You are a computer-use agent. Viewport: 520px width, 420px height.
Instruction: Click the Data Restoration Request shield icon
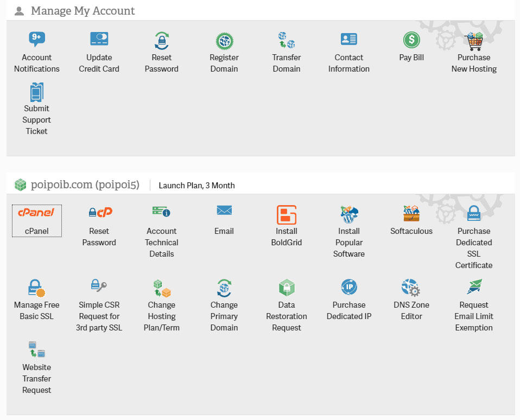(x=287, y=288)
